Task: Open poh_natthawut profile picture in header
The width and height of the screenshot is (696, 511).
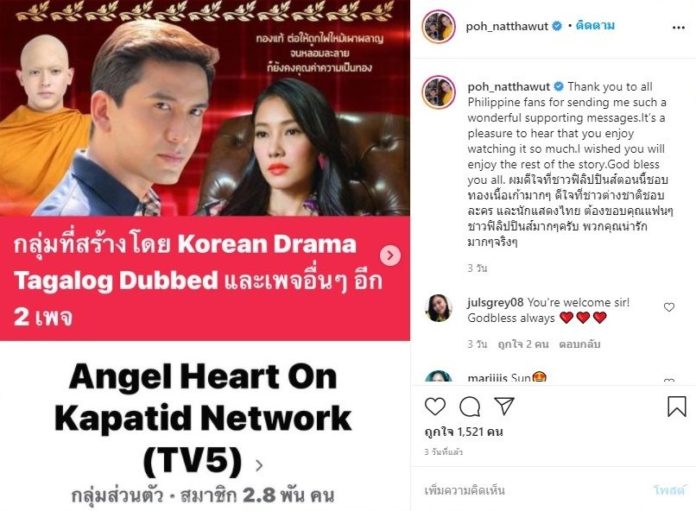Action: click(439, 27)
